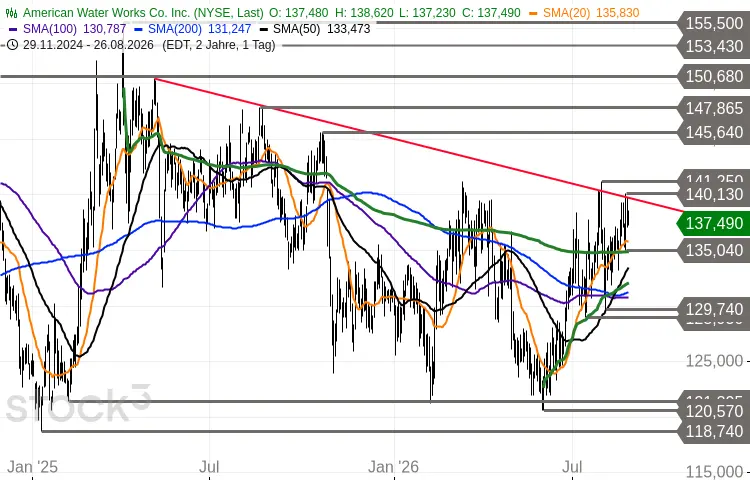Click the SMA(200) 131,247 legend label
This screenshot has width=750, height=480.
[199, 29]
